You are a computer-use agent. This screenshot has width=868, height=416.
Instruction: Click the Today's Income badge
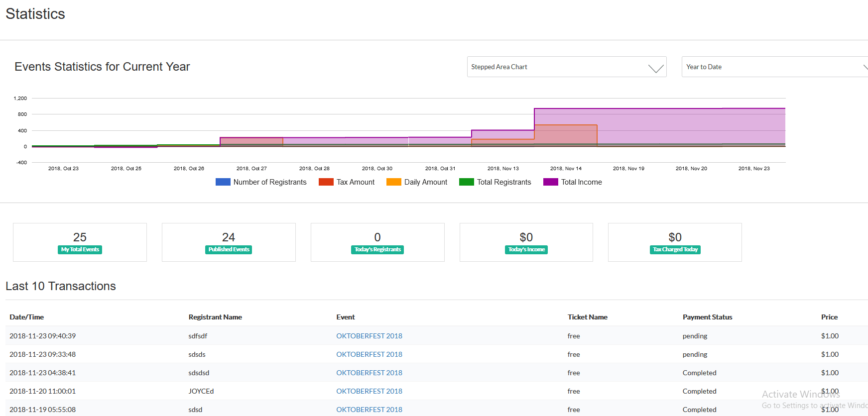coord(526,250)
